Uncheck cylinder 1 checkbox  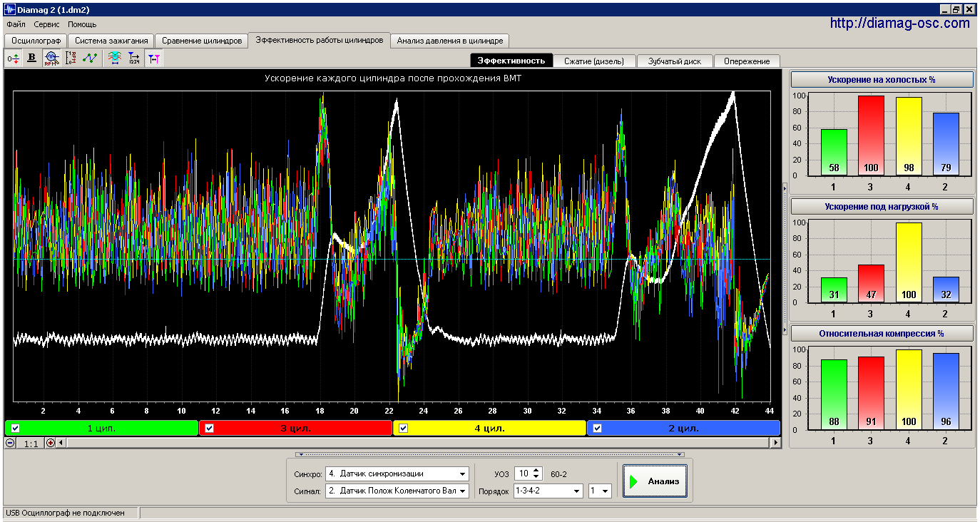15,428
